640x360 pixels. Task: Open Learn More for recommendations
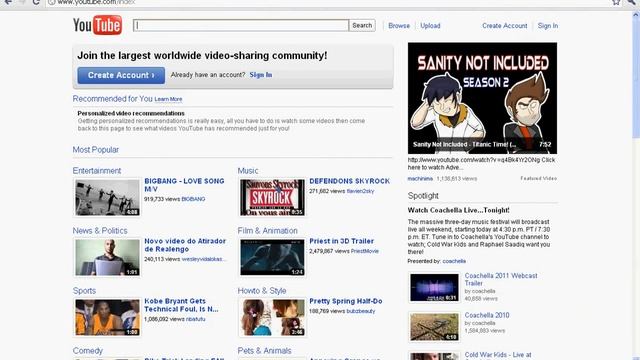click(168, 99)
